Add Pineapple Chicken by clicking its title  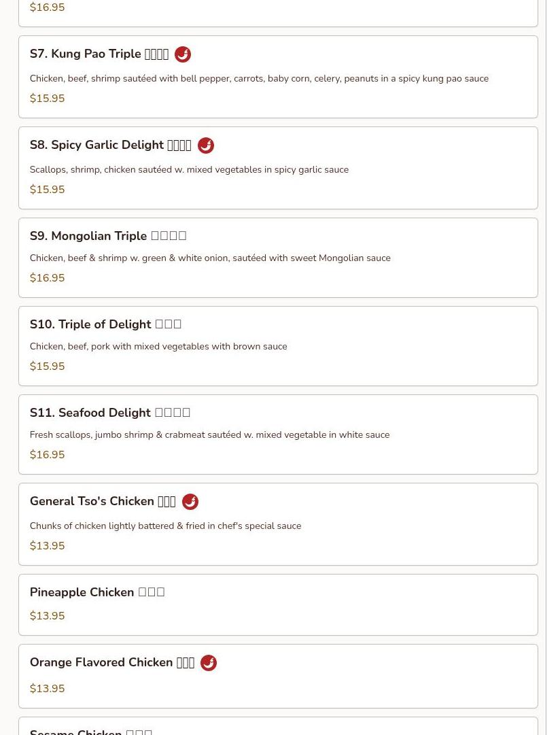point(97,592)
